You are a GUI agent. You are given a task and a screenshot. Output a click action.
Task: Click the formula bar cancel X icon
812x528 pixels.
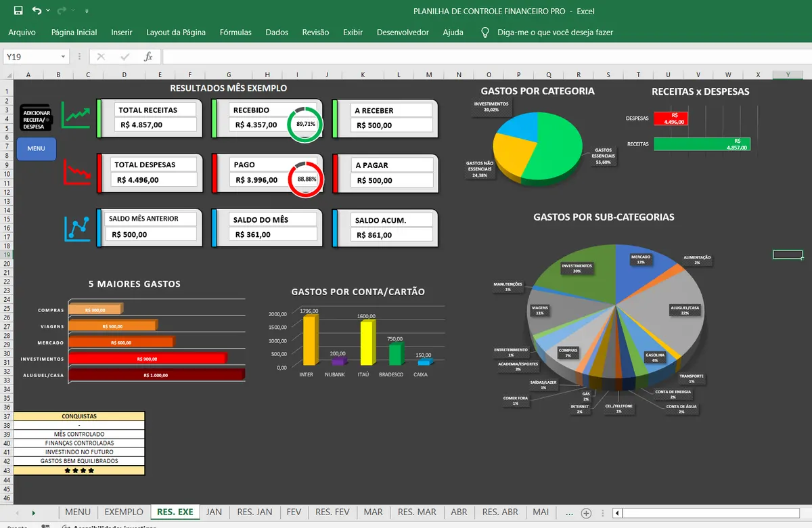[x=101, y=57]
